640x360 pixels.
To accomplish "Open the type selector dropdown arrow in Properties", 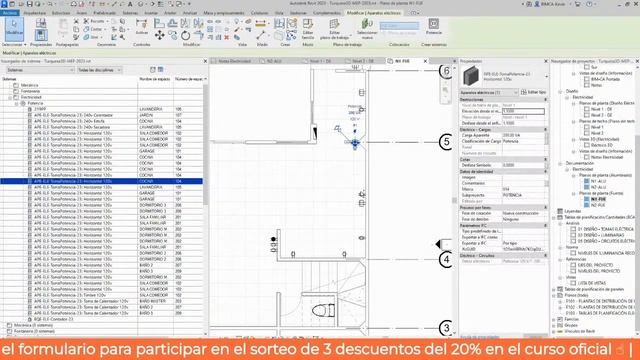I will point(546,76).
